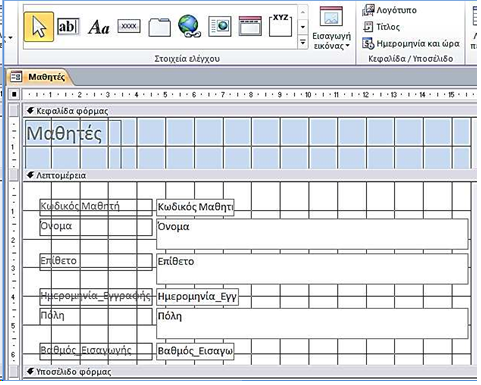
Task: Select the Όνομα text box
Action: [312, 234]
